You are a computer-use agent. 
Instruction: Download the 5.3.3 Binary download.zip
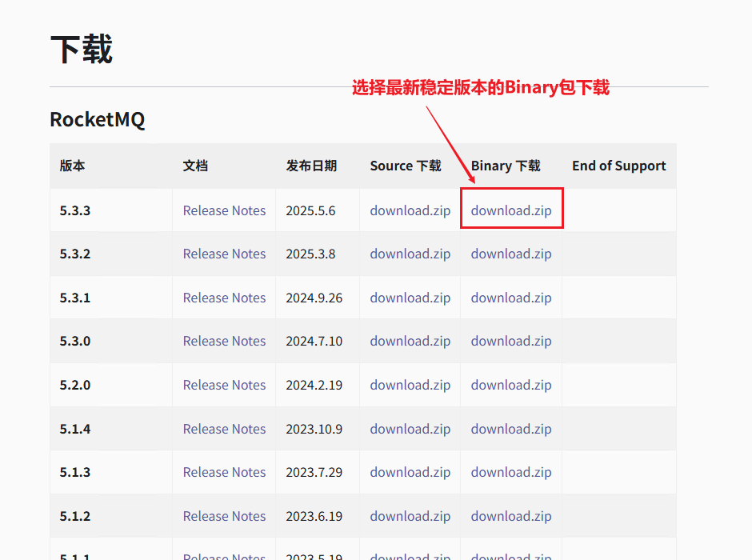coord(511,210)
